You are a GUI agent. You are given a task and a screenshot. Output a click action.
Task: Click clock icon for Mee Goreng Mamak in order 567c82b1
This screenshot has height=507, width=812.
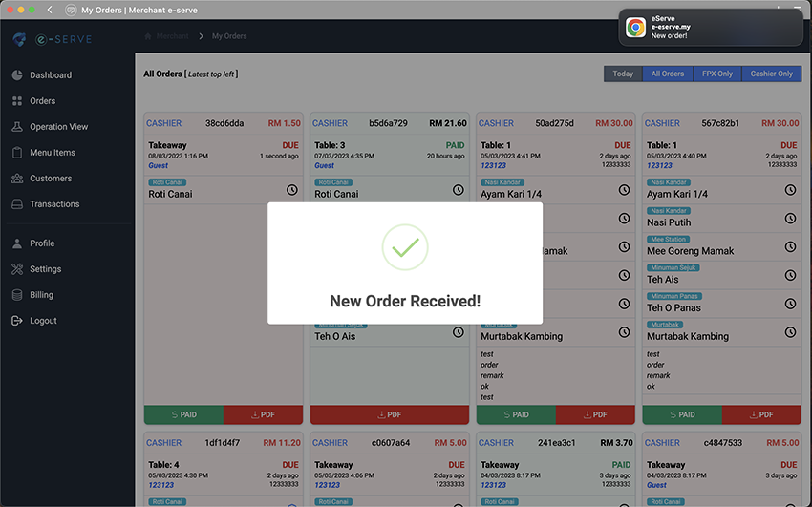[790, 246]
